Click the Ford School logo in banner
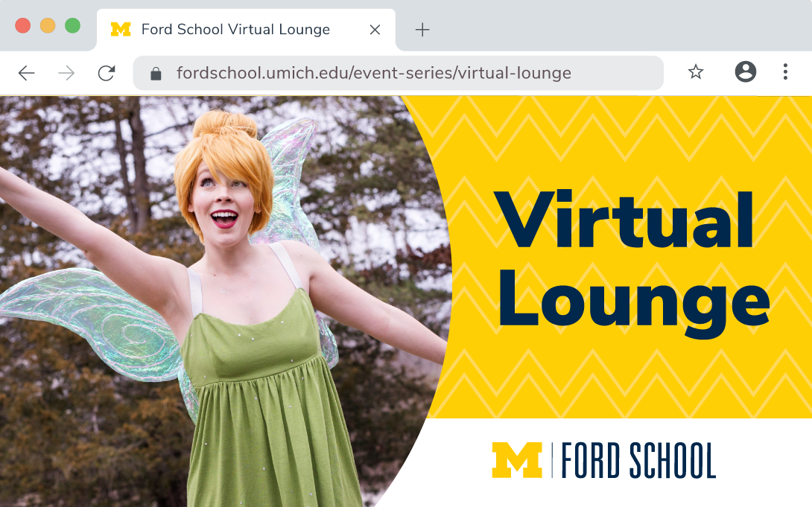The image size is (812, 507). 604,460
